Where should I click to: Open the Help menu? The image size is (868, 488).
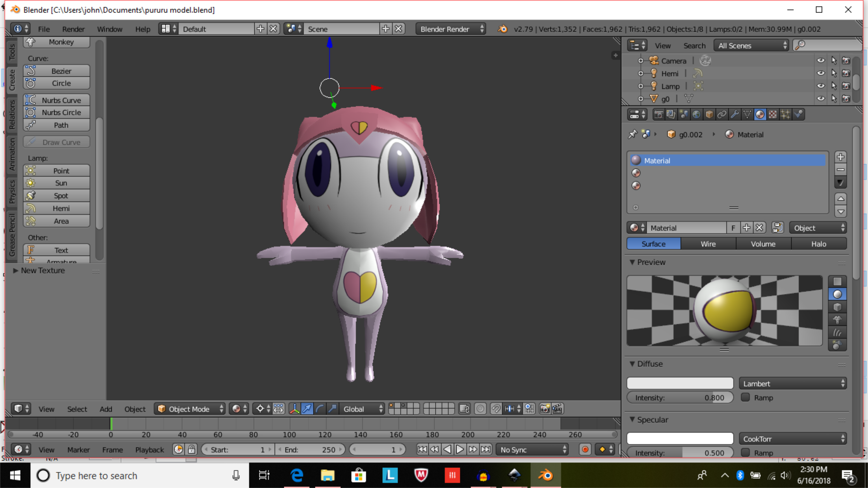[143, 29]
